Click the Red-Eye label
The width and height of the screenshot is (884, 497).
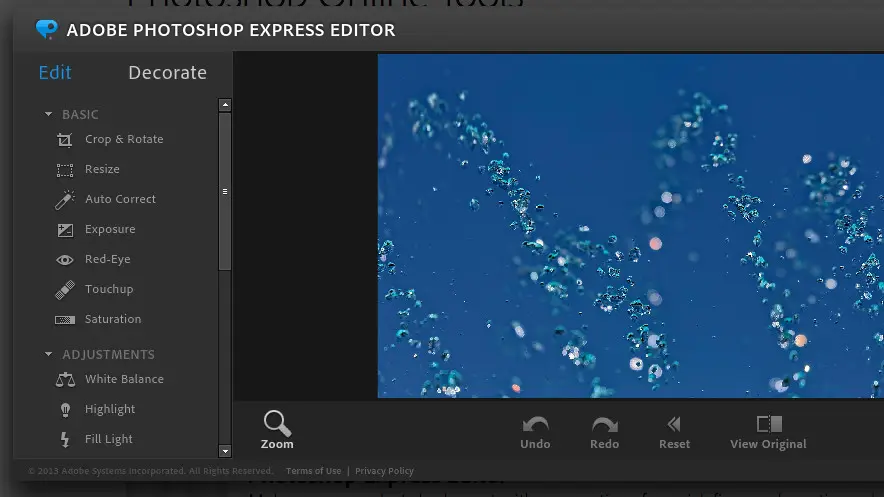(108, 259)
